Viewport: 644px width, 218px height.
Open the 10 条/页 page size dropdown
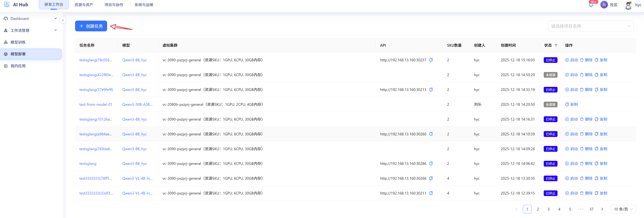623,209
